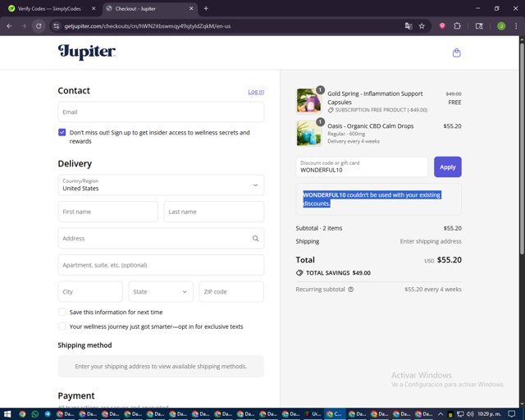Open the pink shield extension icon
Image resolution: width=525 pixels, height=420 pixels.
point(442,26)
